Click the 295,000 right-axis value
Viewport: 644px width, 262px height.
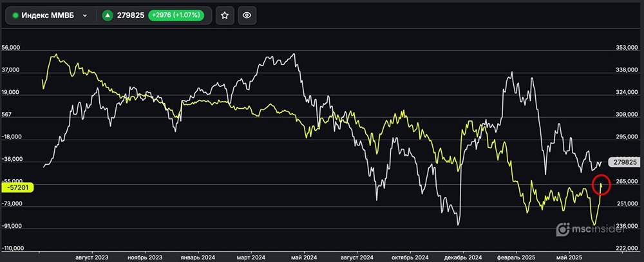[627, 138]
